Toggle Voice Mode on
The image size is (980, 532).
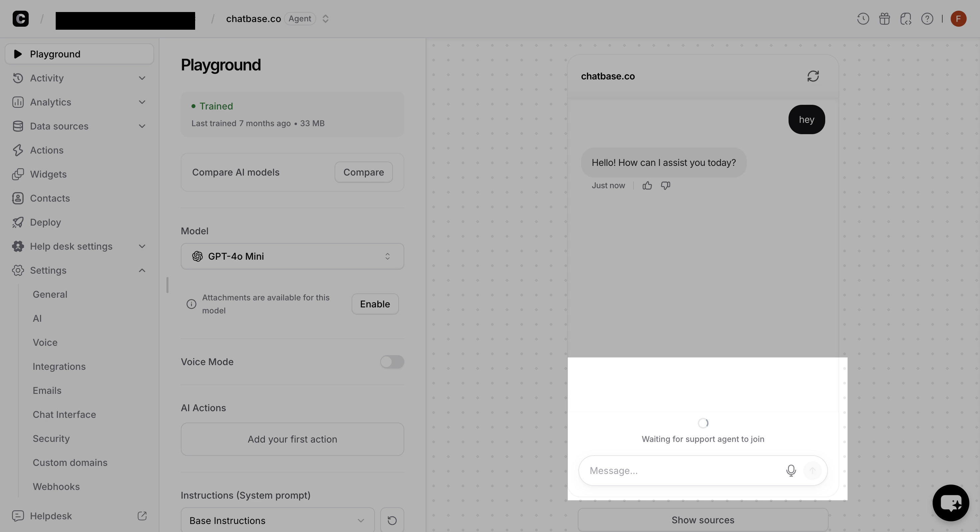point(392,361)
